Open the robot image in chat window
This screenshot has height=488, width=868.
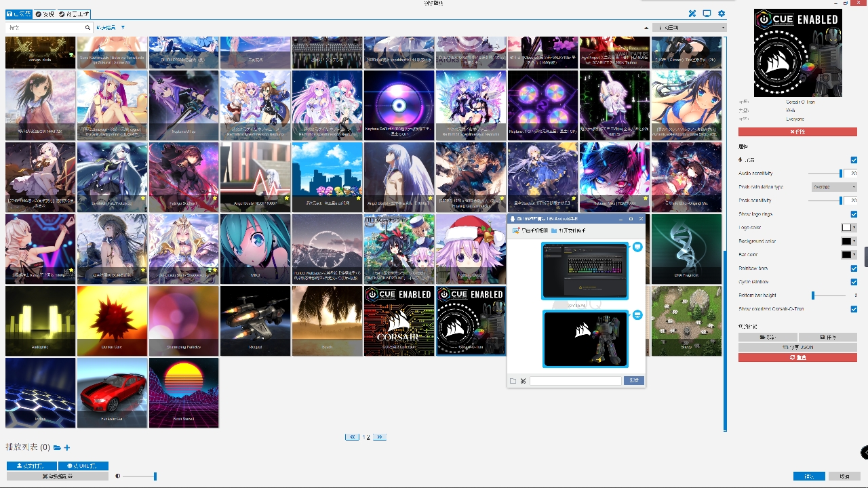585,339
